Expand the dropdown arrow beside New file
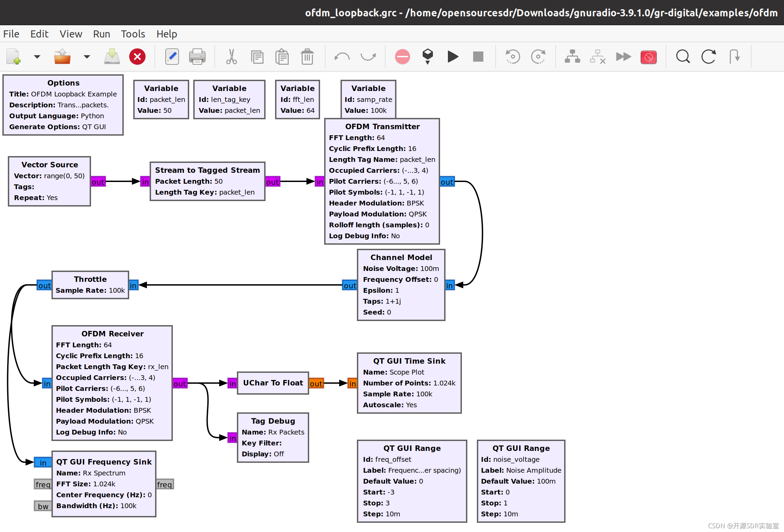This screenshot has width=784, height=532. (x=37, y=57)
